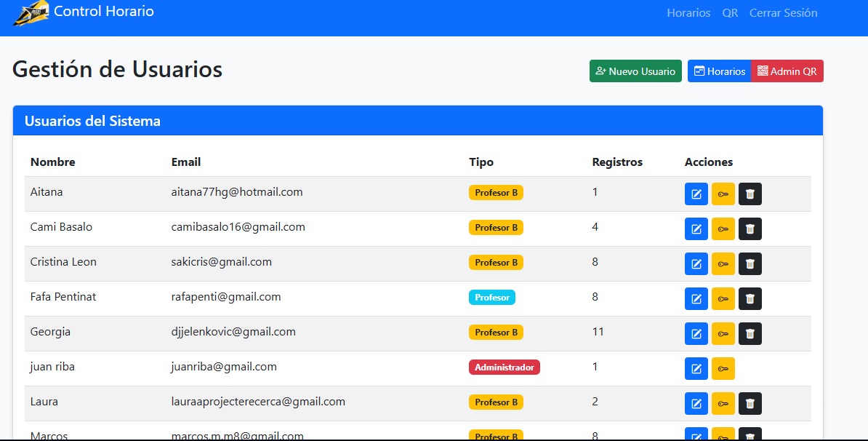
Task: Click the edit icon for juan riba
Action: pyautogui.click(x=696, y=369)
